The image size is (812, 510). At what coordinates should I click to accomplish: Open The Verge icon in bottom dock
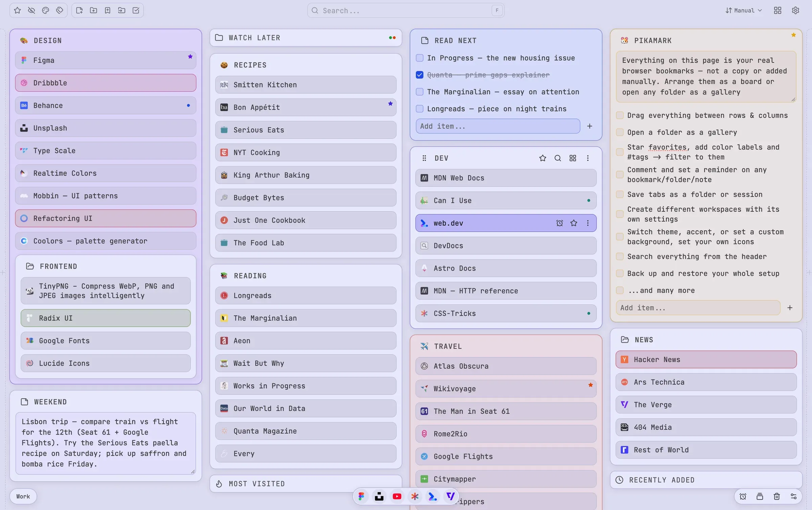tap(450, 496)
